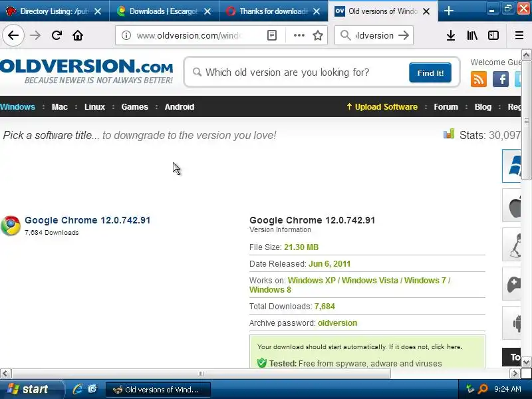532x399 pixels.
Task: Open the browser home page
Action: [78, 35]
